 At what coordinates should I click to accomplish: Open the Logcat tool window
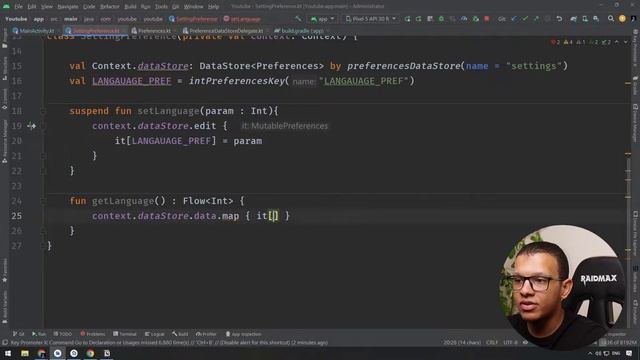click(x=155, y=334)
